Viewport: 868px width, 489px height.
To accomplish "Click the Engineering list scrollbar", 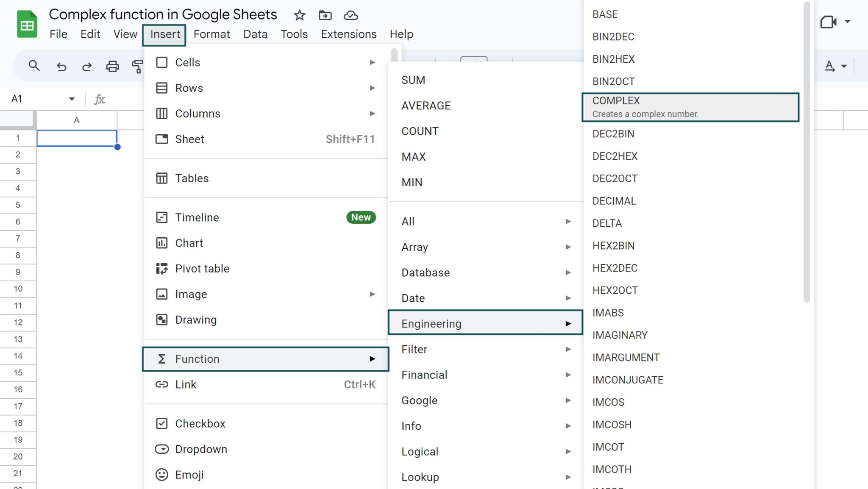I will 807,153.
